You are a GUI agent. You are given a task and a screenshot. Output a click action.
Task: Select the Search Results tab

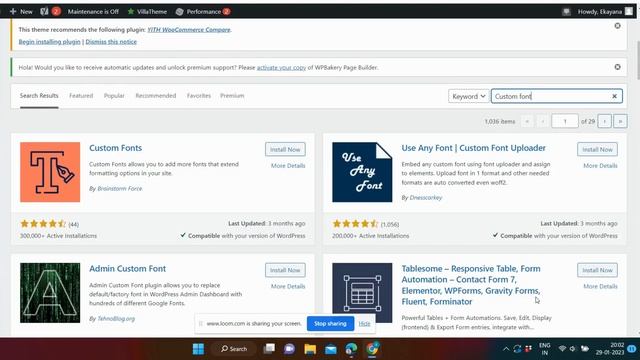(39, 96)
